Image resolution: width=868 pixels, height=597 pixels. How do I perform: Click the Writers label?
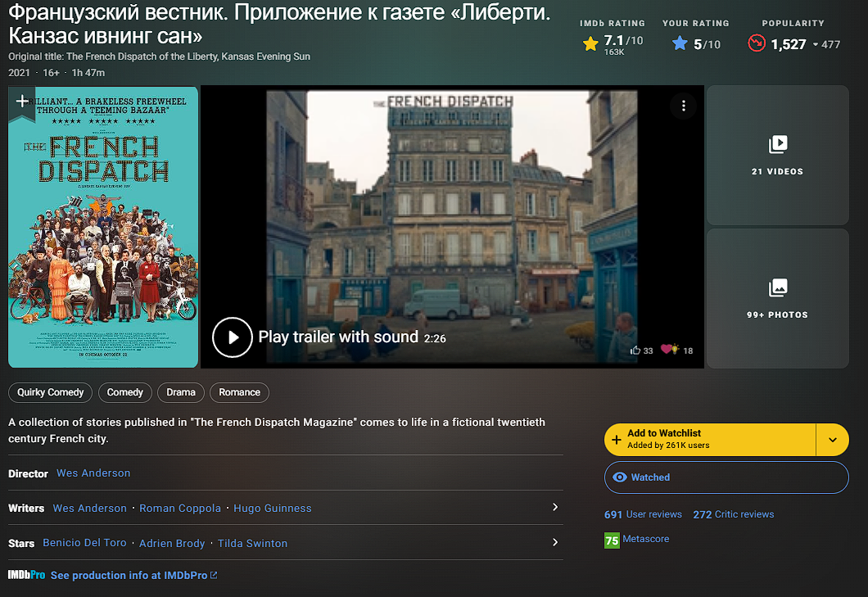pyautogui.click(x=26, y=508)
